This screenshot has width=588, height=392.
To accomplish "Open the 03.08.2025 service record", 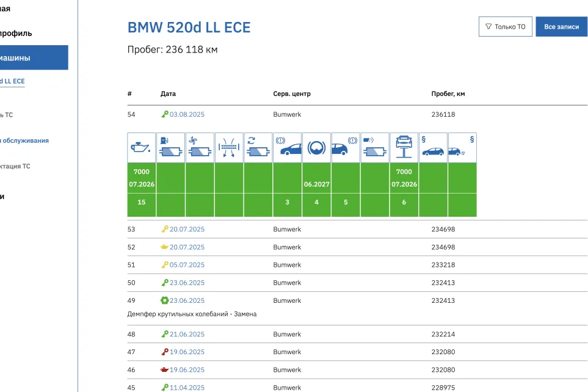I will tap(187, 114).
